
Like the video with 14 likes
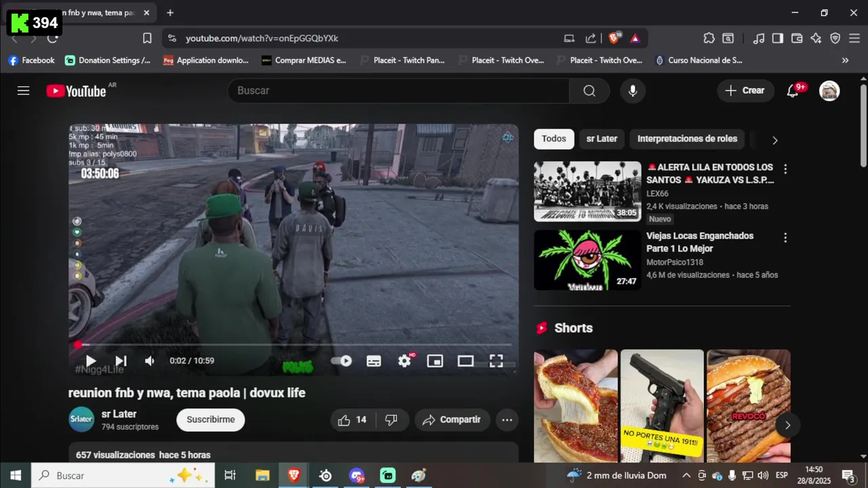[x=353, y=420]
